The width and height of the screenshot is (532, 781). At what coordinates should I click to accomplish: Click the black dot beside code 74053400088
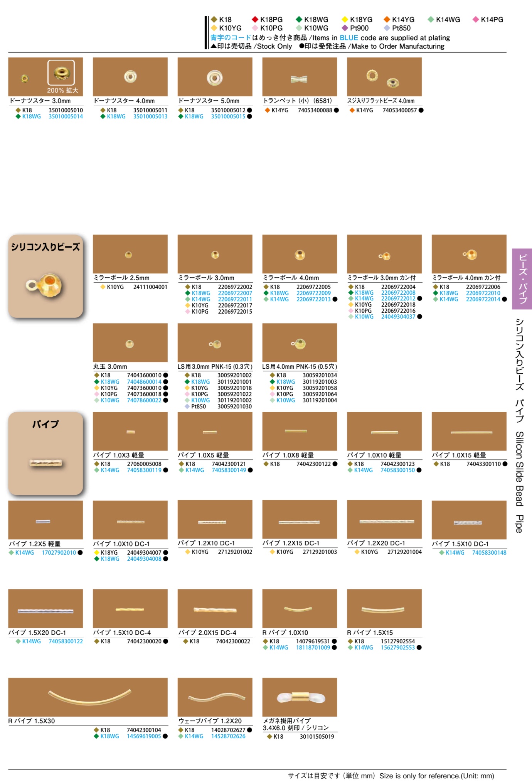[x=337, y=110]
